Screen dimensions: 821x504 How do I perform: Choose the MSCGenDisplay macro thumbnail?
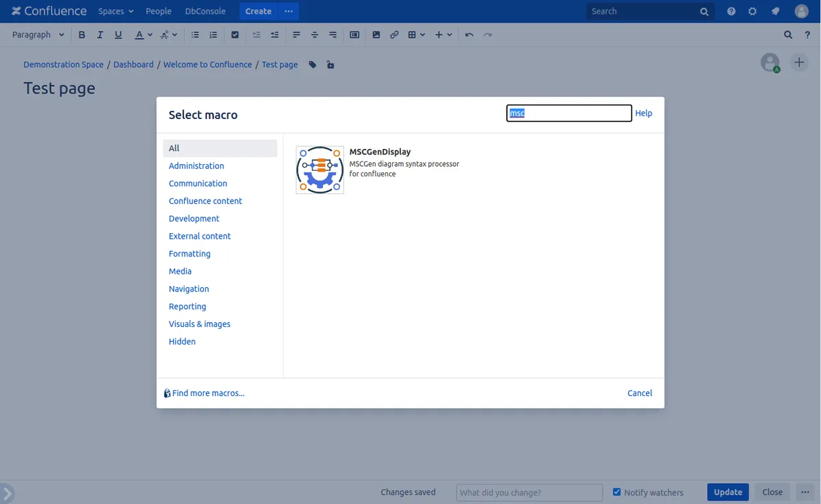tap(320, 170)
